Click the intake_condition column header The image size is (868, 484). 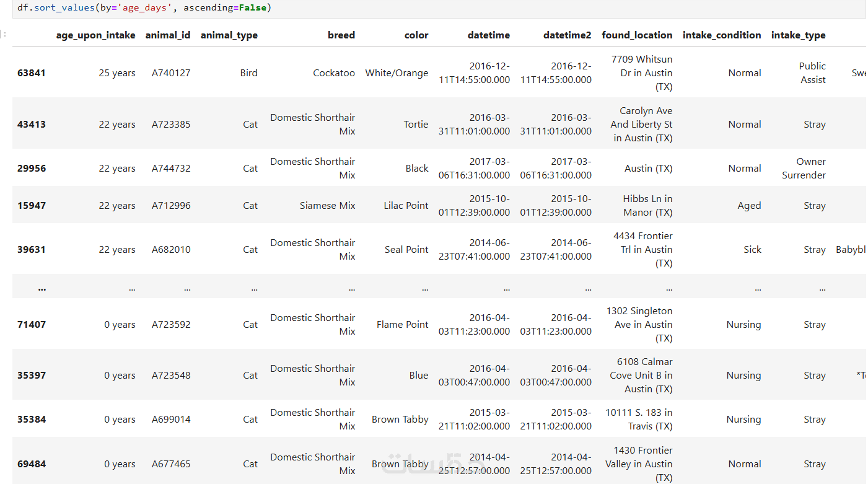(722, 35)
